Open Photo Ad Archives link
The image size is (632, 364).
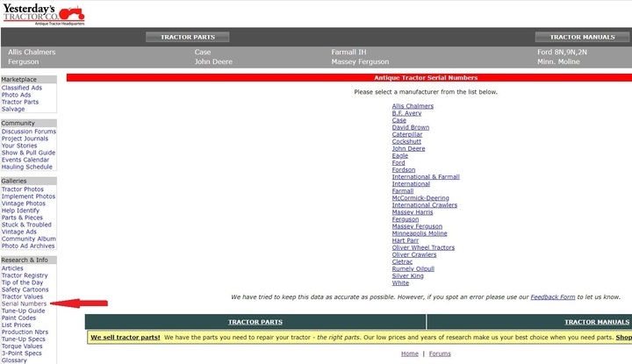[28, 246]
